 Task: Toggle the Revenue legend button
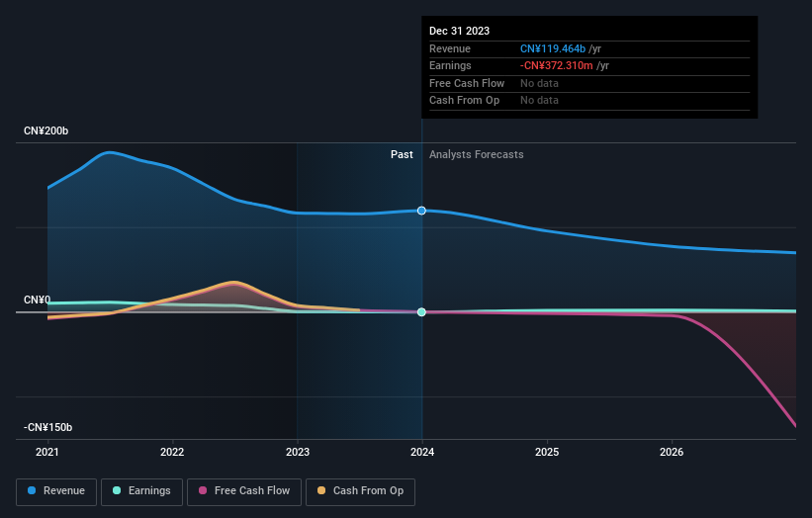(x=56, y=491)
